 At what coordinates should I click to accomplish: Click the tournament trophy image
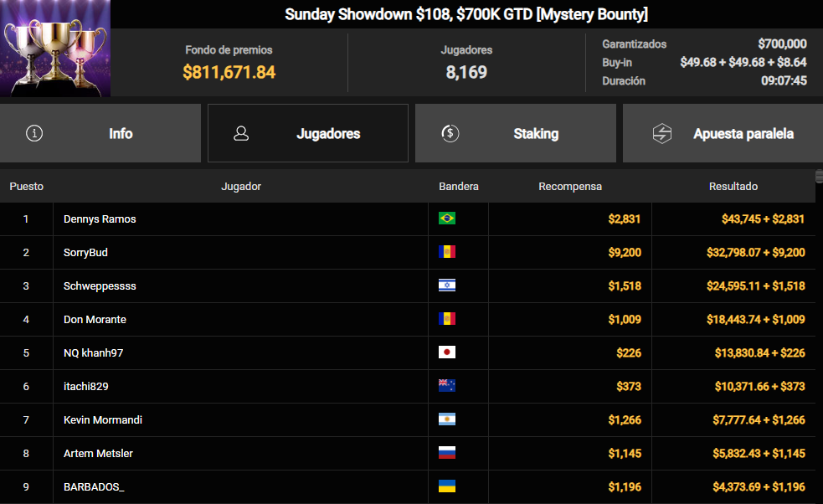(x=55, y=49)
